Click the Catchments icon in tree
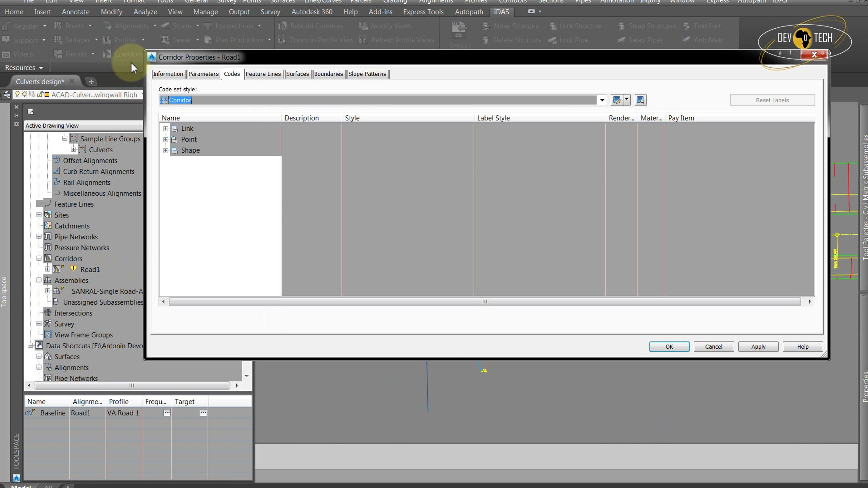The width and height of the screenshot is (868, 488). point(48,226)
